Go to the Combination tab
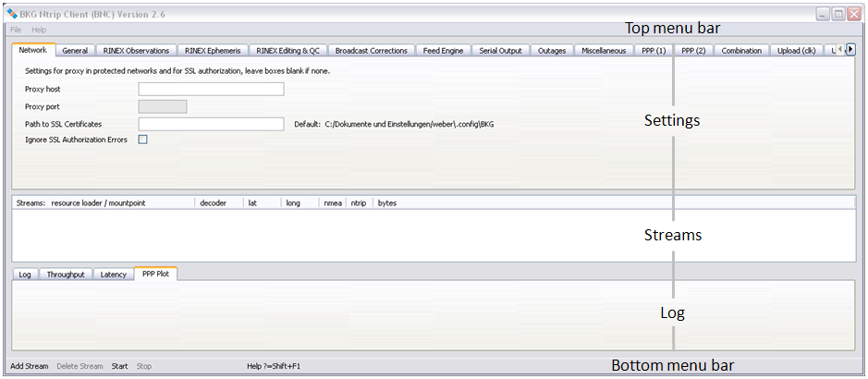Image resolution: width=868 pixels, height=379 pixels. pyautogui.click(x=741, y=51)
